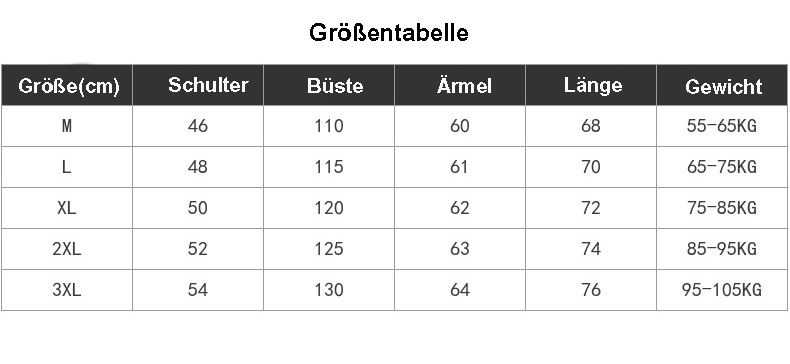The height and width of the screenshot is (364, 790).
Task: Click the 75-85KG weight cell
Action: coord(721,208)
